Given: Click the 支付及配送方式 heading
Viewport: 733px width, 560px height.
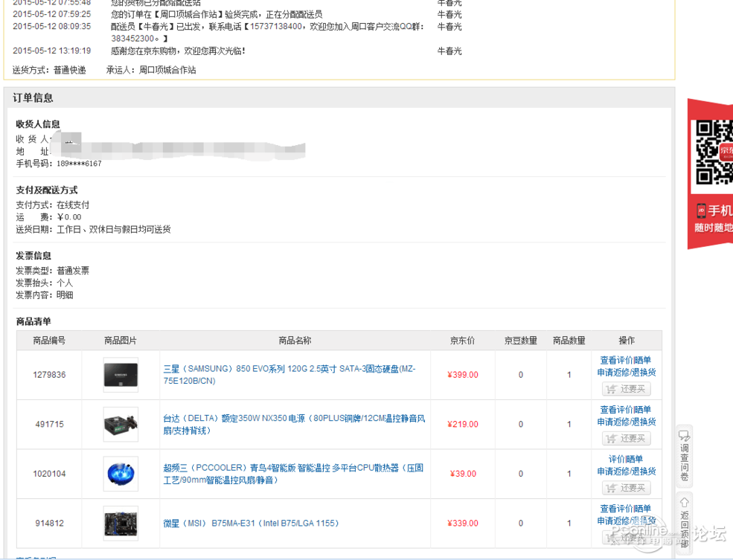Looking at the screenshot, I should [47, 190].
